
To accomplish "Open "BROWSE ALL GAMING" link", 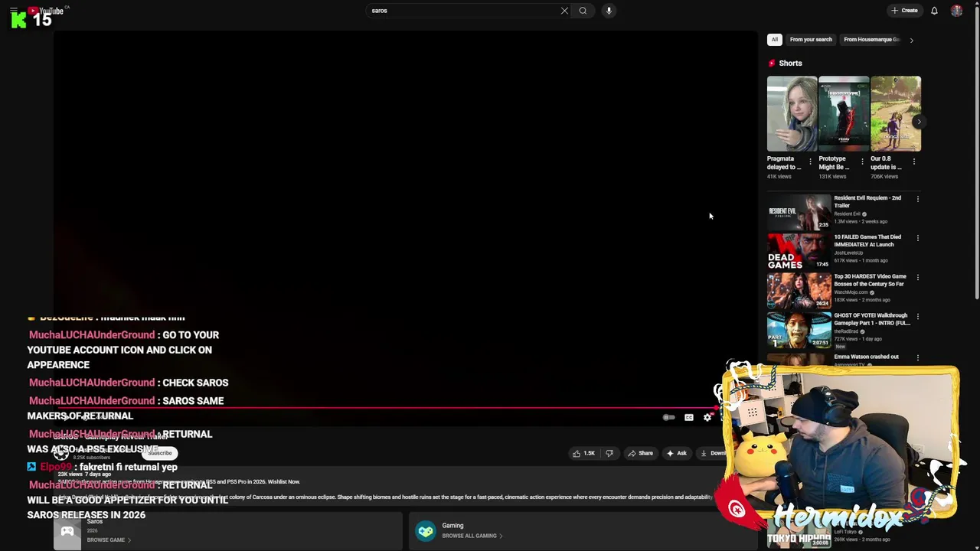I will pyautogui.click(x=472, y=536).
